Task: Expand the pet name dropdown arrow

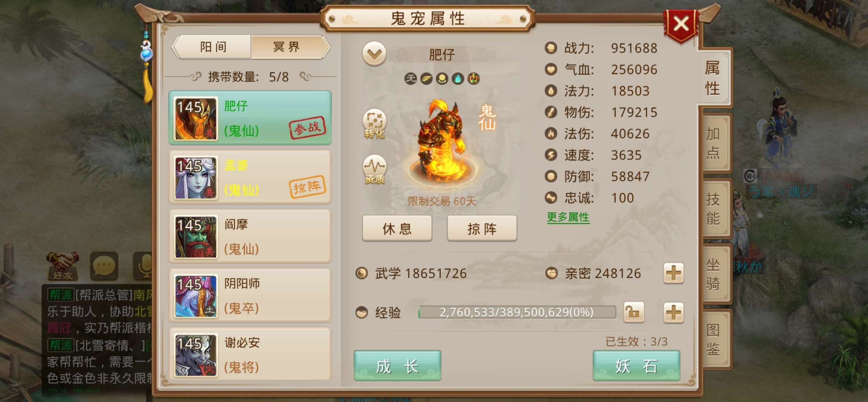Action: (x=374, y=54)
